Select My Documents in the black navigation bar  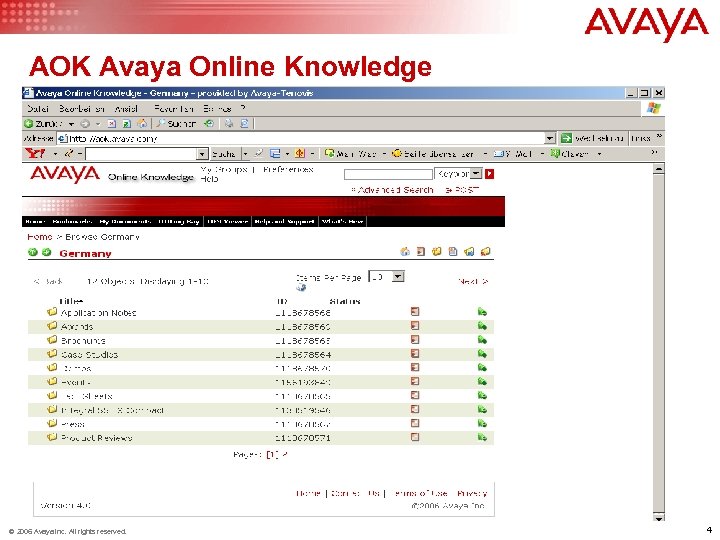[125, 222]
